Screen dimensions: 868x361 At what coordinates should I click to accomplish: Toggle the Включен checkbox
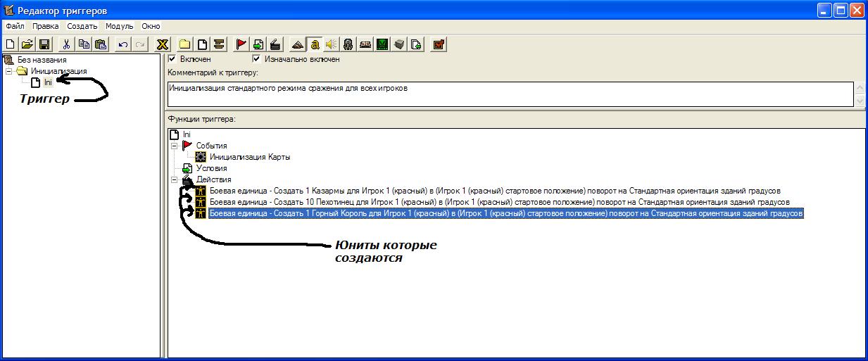[x=172, y=59]
